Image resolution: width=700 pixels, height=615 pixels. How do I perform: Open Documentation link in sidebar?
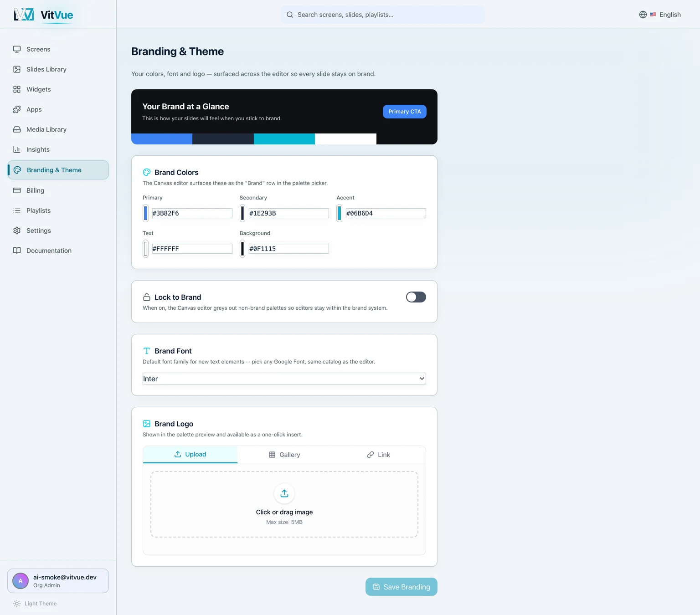pyautogui.click(x=58, y=251)
